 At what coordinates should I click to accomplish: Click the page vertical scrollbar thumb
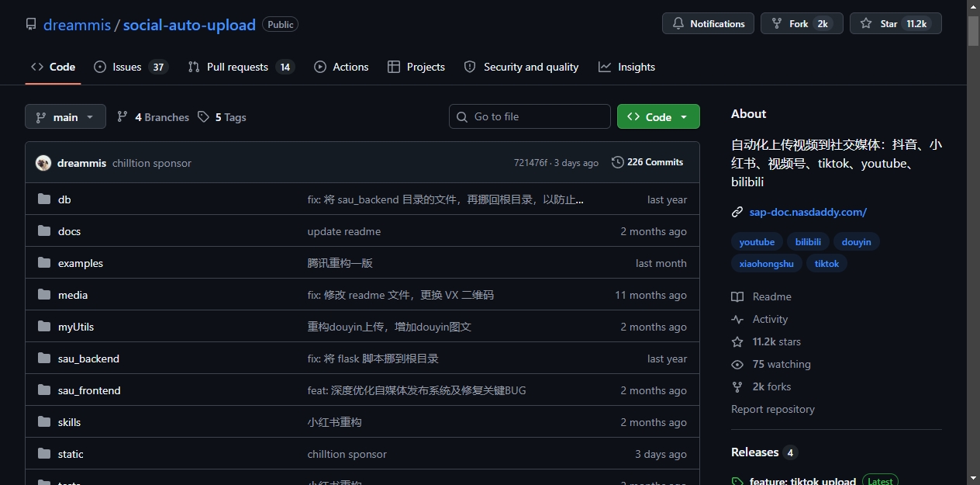pos(974,31)
